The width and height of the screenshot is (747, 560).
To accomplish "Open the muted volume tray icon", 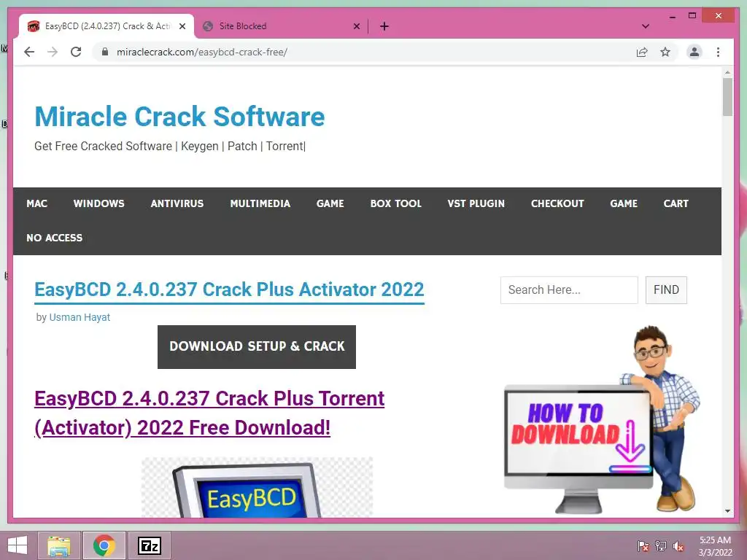I will (678, 545).
